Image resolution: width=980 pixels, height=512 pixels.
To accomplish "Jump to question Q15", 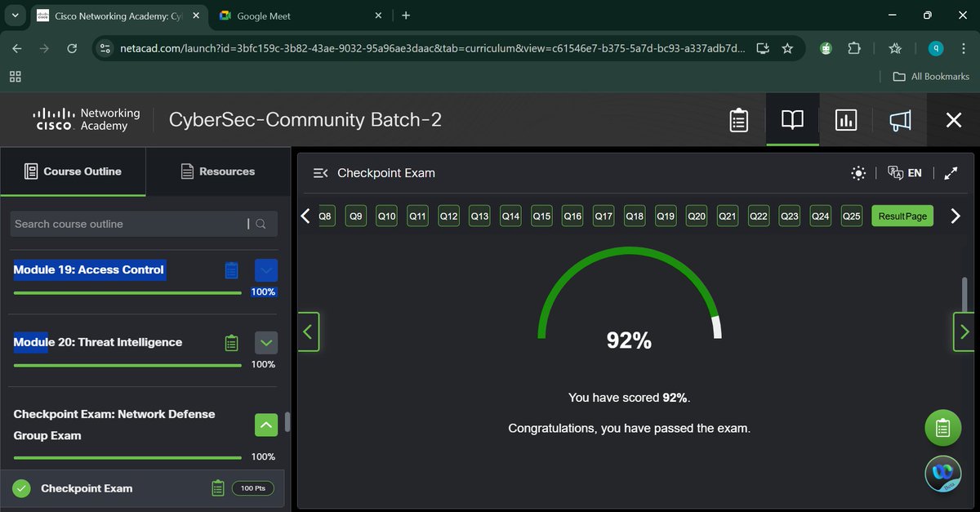I will point(541,216).
